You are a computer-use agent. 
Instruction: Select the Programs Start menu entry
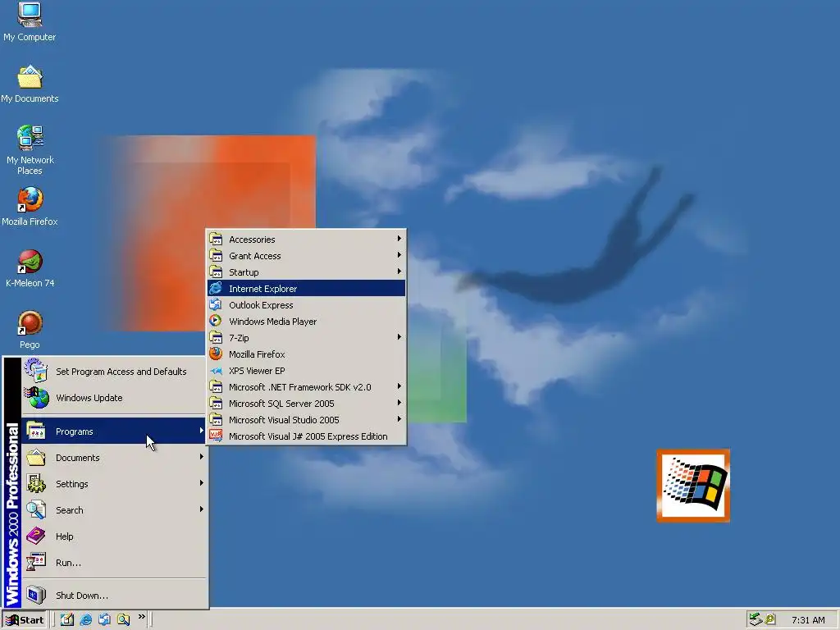(x=113, y=431)
